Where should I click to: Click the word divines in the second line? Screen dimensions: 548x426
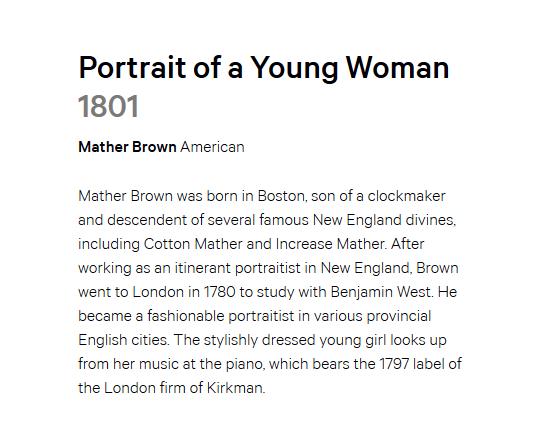(431, 220)
